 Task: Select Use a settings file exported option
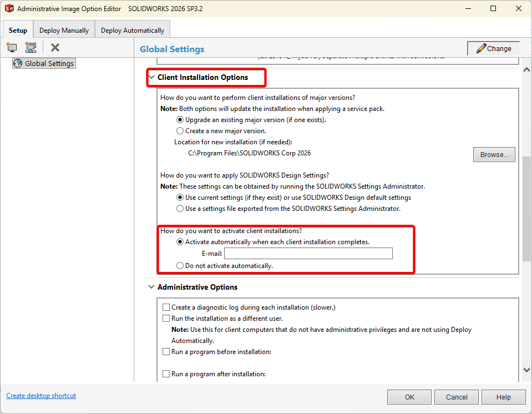(x=180, y=209)
